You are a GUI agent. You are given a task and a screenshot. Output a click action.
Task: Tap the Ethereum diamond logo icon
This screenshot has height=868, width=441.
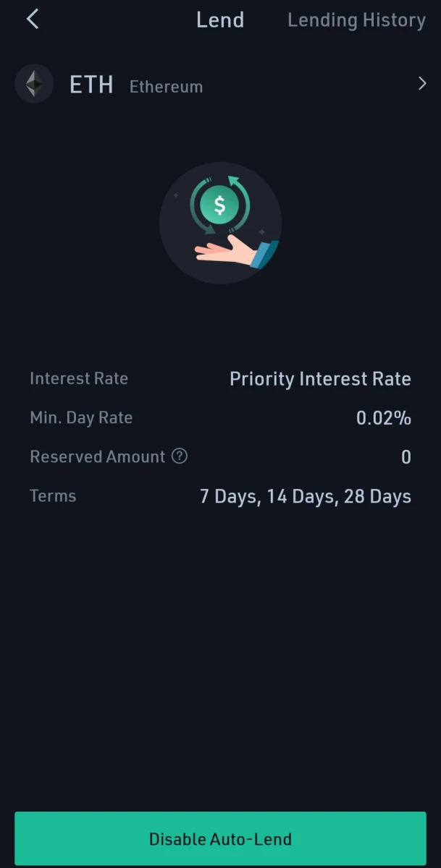(x=34, y=84)
